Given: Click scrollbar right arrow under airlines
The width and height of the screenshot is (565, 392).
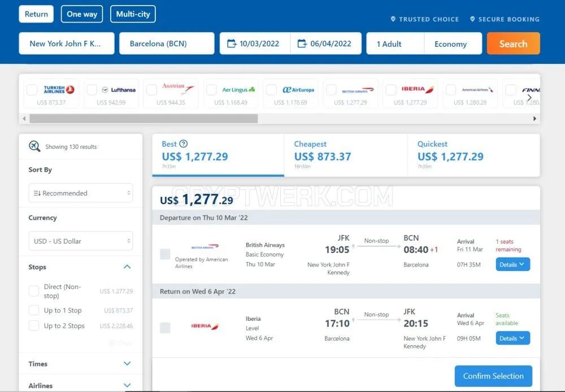Looking at the screenshot, I should [x=534, y=119].
